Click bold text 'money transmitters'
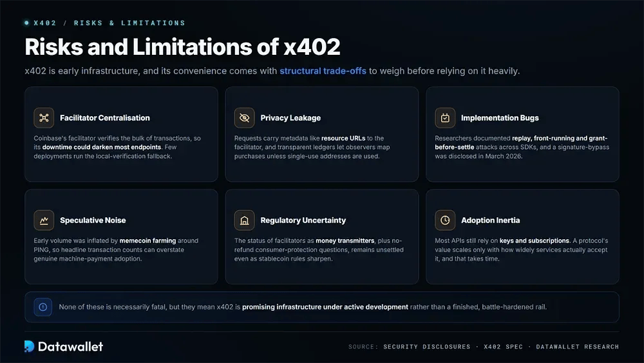Viewport: 644px width, 363px height. tap(345, 240)
